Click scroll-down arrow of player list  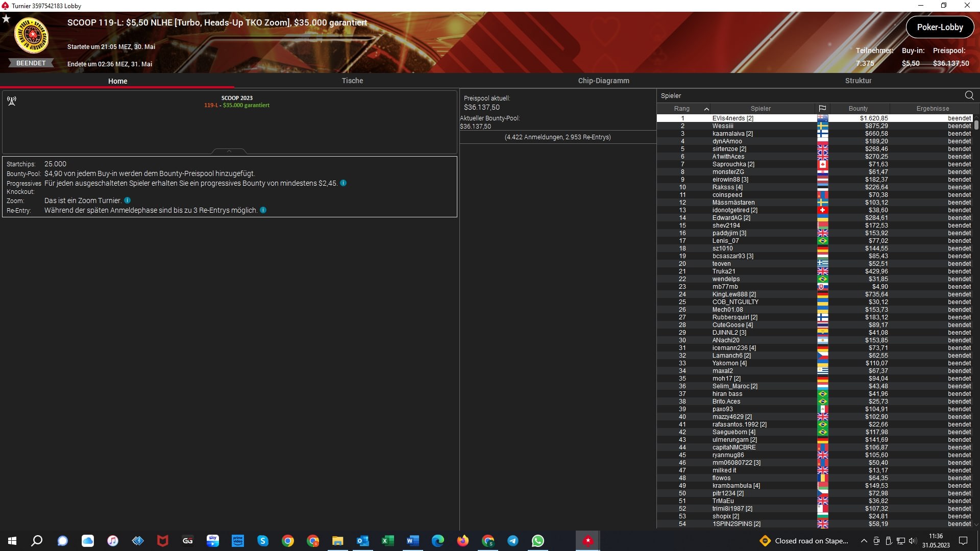point(976,524)
